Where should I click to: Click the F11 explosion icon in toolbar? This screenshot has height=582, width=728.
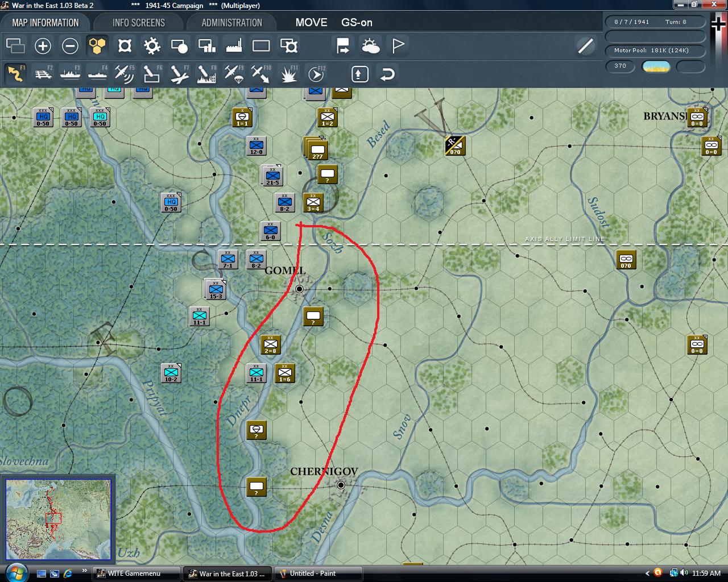click(x=288, y=74)
